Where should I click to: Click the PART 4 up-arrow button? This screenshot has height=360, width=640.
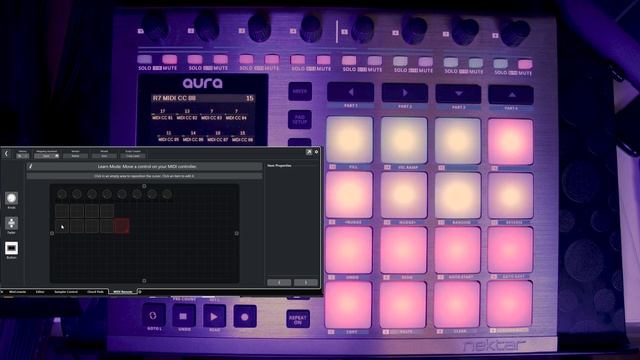(511, 95)
